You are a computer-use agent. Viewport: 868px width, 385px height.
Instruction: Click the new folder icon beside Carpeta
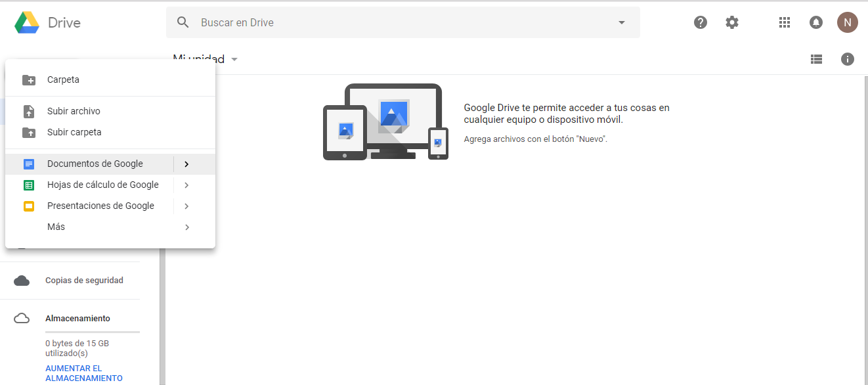(29, 80)
